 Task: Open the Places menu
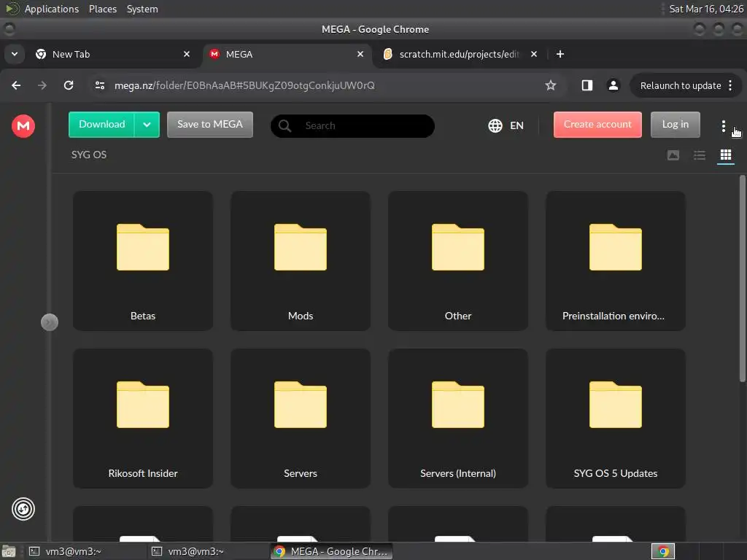tap(103, 9)
